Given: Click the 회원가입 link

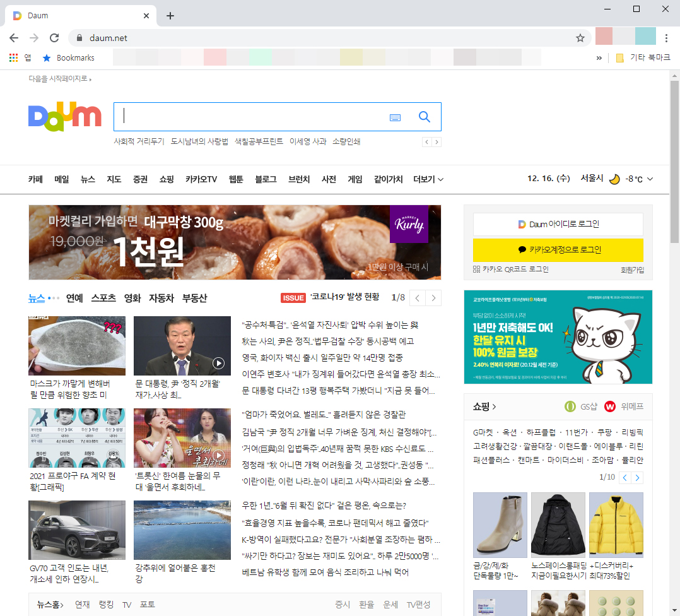Looking at the screenshot, I should (x=632, y=270).
